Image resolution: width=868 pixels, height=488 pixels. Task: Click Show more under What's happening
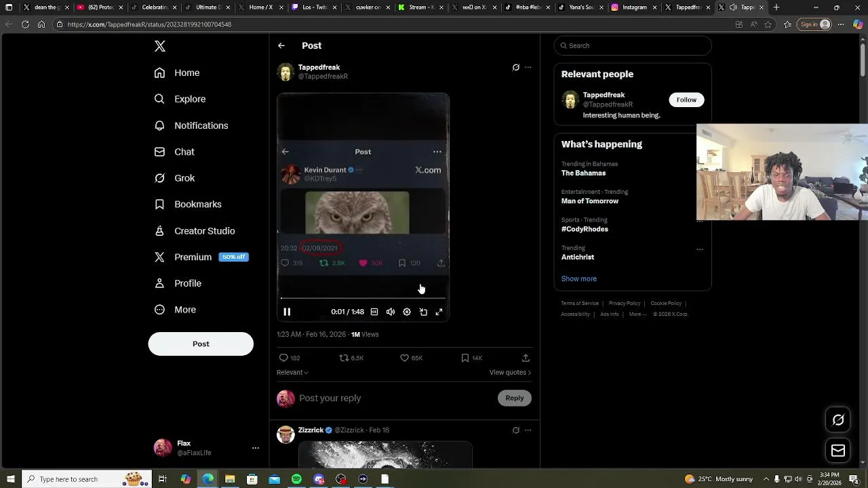(579, 279)
